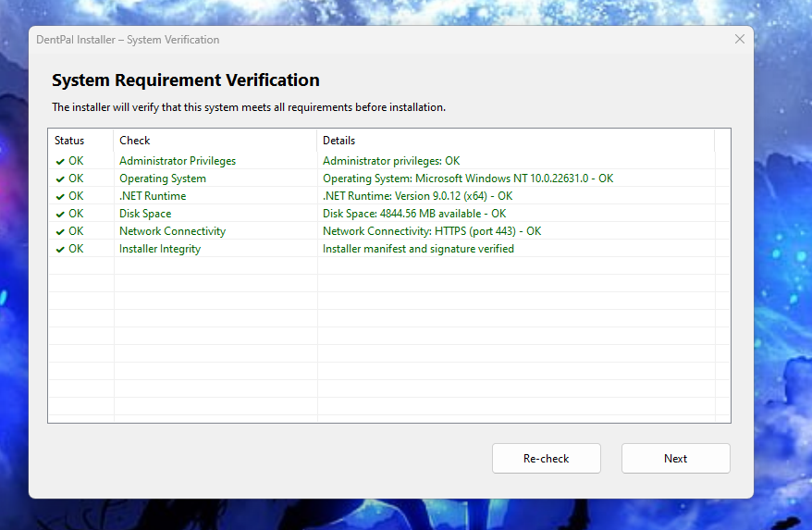The height and width of the screenshot is (530, 812).
Task: Click the HTTPS port 443 details text
Action: point(432,231)
